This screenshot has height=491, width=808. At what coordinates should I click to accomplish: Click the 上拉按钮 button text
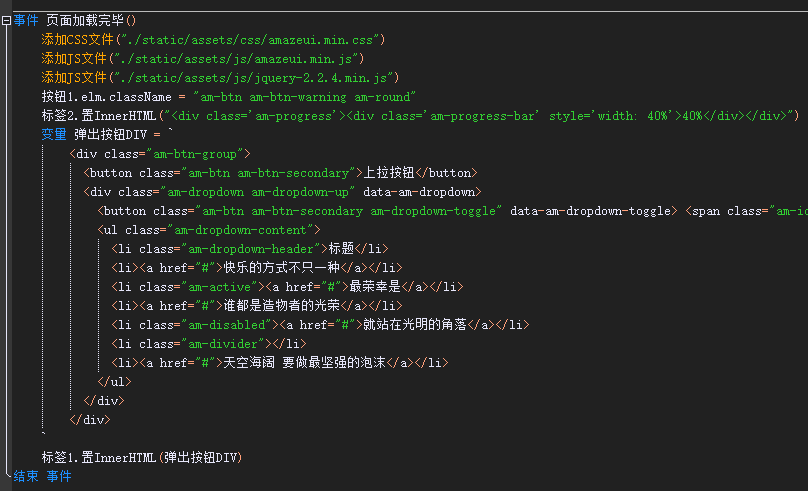389,173
